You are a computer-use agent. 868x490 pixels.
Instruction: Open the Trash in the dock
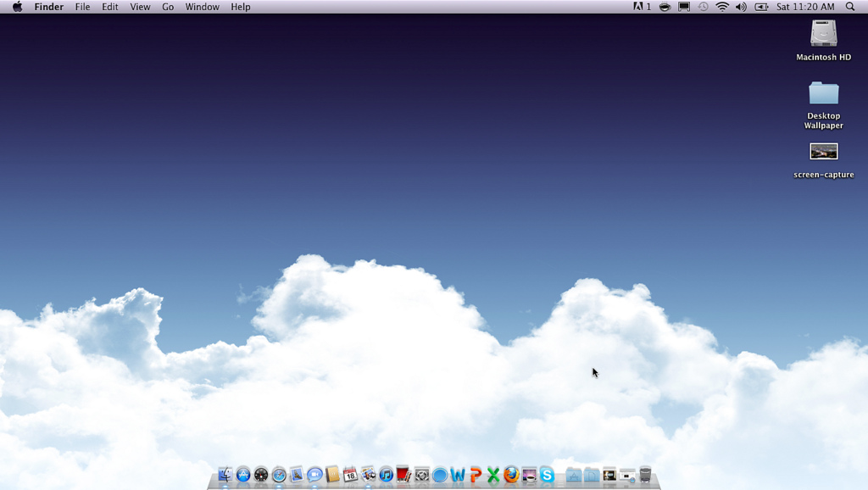645,475
